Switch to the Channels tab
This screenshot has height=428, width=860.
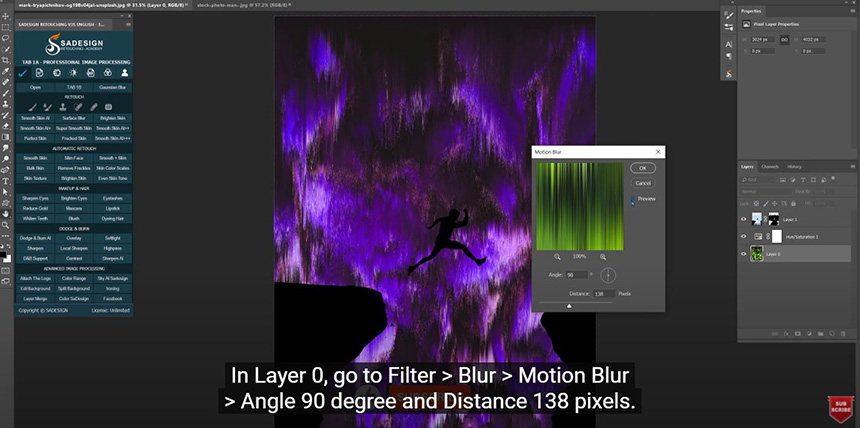[770, 166]
